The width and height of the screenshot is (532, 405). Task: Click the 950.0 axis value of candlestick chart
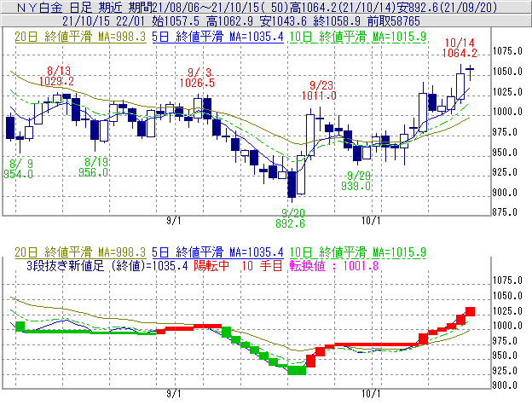tap(505, 153)
